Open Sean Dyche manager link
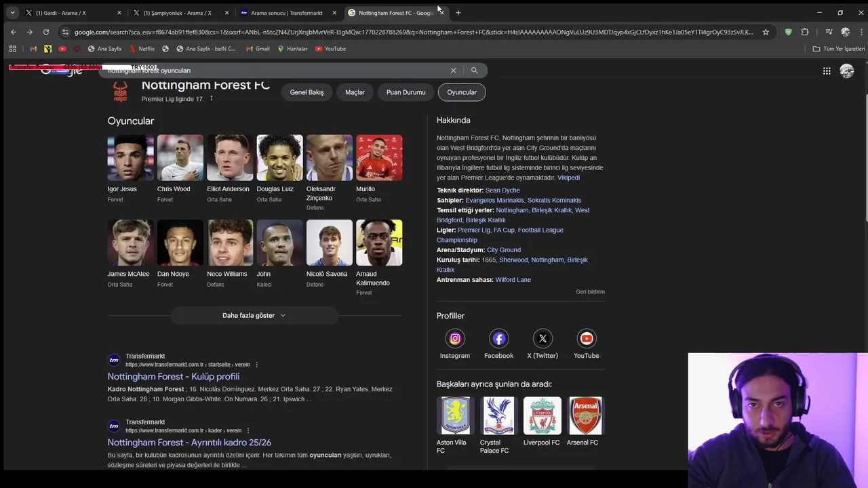The height and width of the screenshot is (488, 868). click(502, 190)
